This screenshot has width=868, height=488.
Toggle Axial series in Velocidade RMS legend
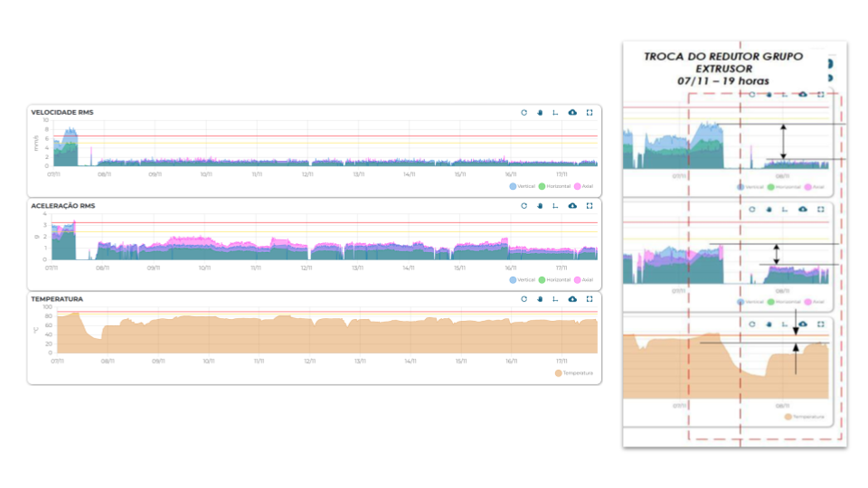click(x=583, y=186)
